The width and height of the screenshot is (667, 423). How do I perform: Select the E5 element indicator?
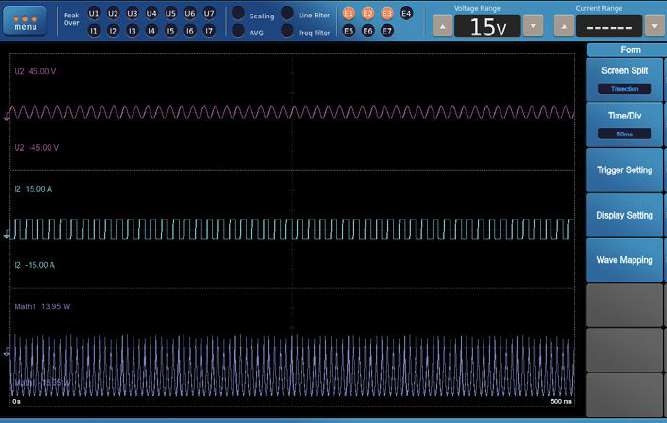point(348,31)
